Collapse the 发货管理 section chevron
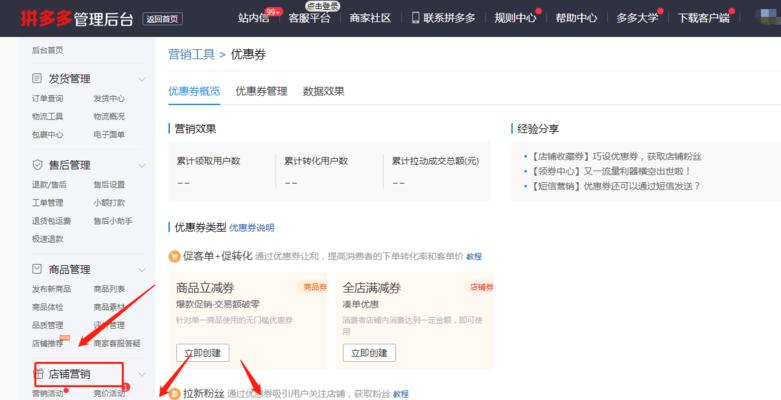This screenshot has width=781, height=400. coord(142,79)
